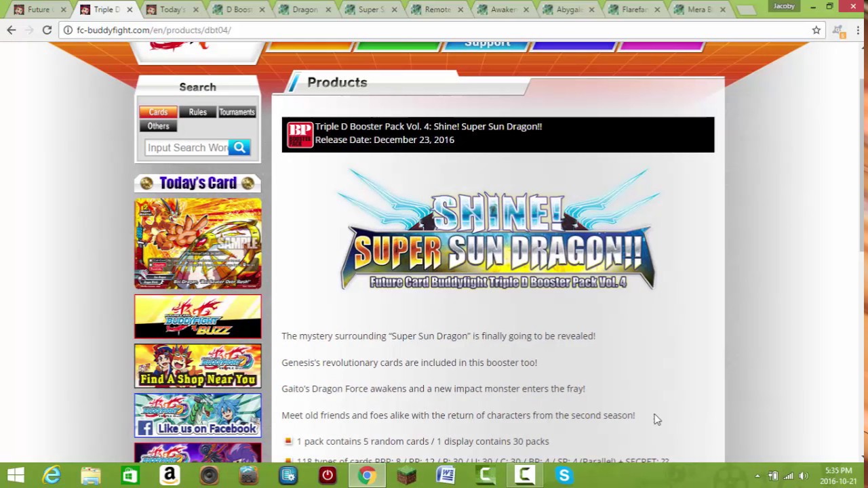Open the Today's Card sample image
Viewport: 868px width, 488px height.
pos(197,243)
